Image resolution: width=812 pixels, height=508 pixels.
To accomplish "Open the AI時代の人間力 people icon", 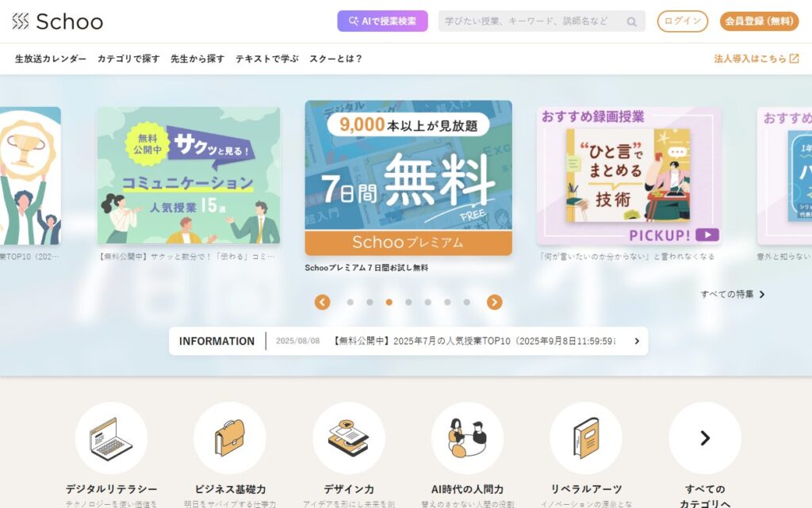I will tap(468, 438).
